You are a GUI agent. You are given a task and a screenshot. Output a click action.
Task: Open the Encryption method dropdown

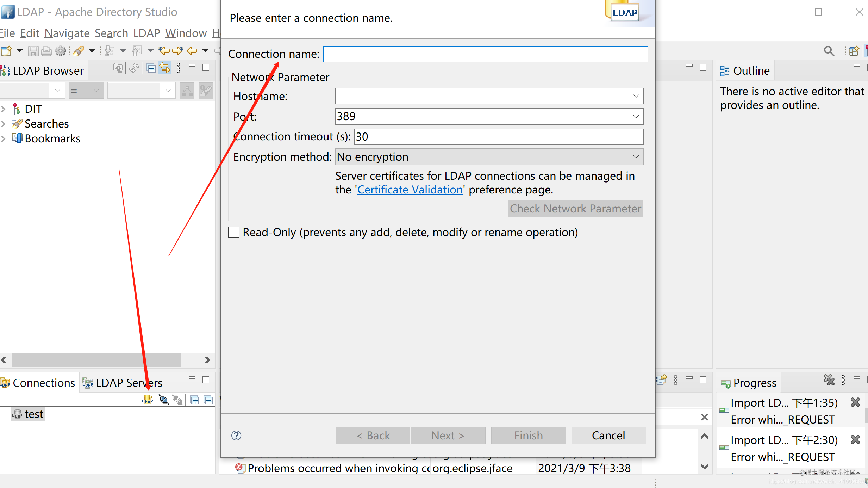pos(636,157)
